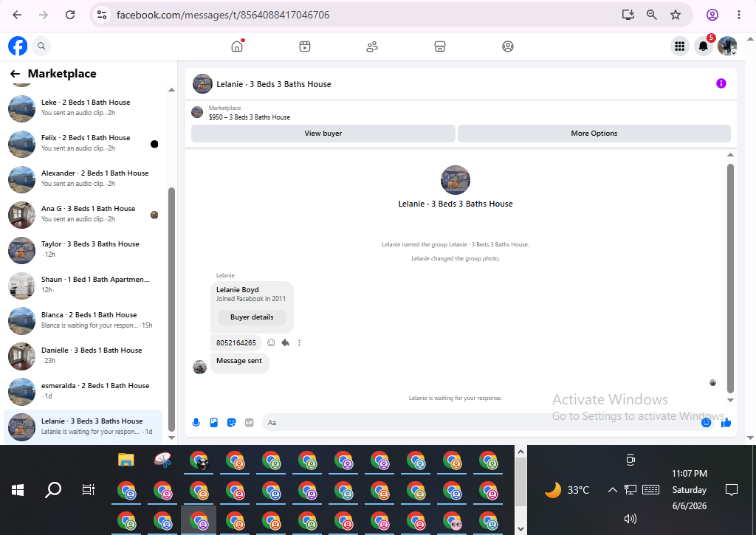Click the message text field Aa
Image resolution: width=756 pixels, height=535 pixels.
point(480,423)
